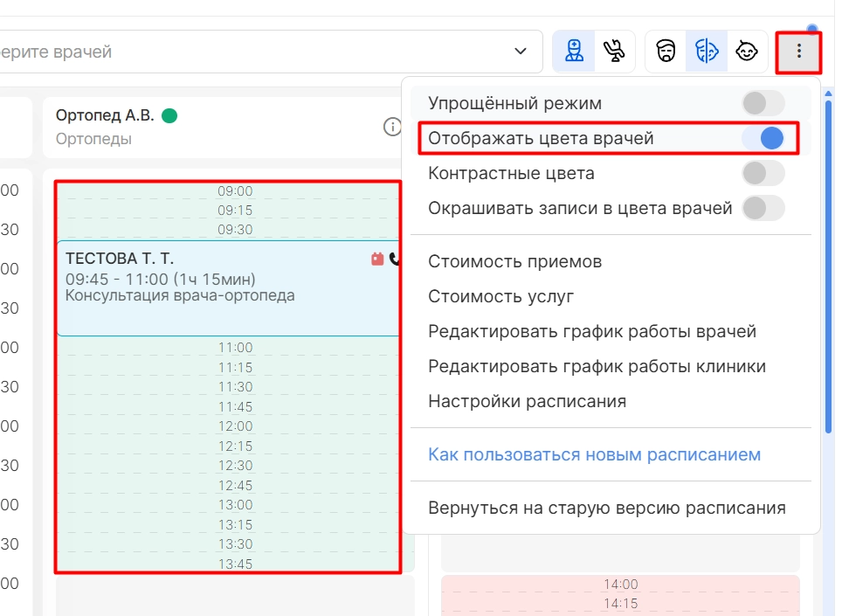842x616 pixels.
Task: Select the 11:30 time slot
Action: click(x=235, y=387)
